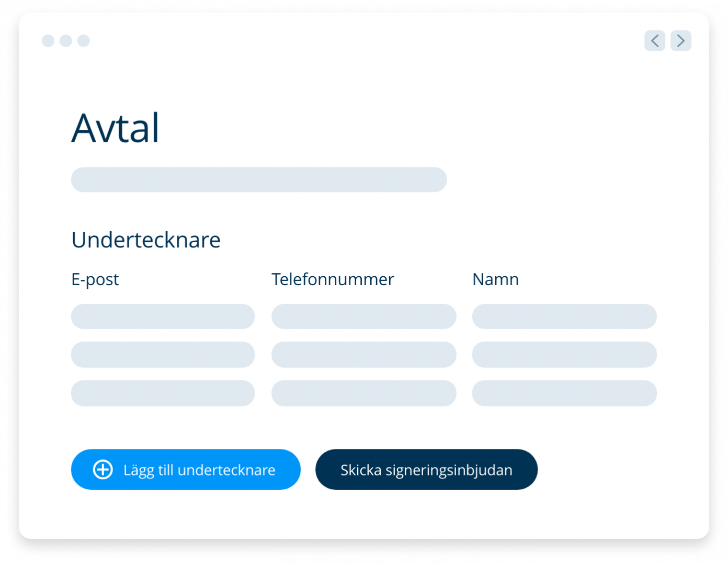
Task: Click the forward navigation chevron icon
Action: (681, 41)
